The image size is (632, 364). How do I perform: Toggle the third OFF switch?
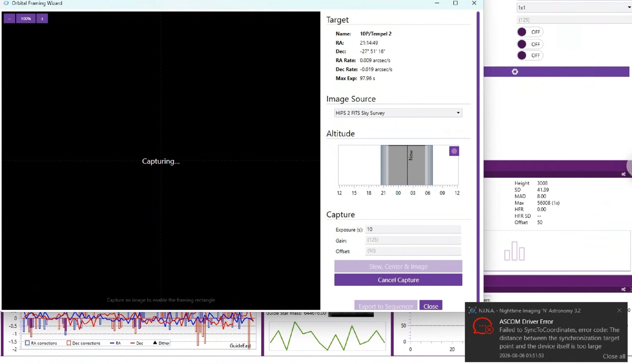pyautogui.click(x=530, y=55)
